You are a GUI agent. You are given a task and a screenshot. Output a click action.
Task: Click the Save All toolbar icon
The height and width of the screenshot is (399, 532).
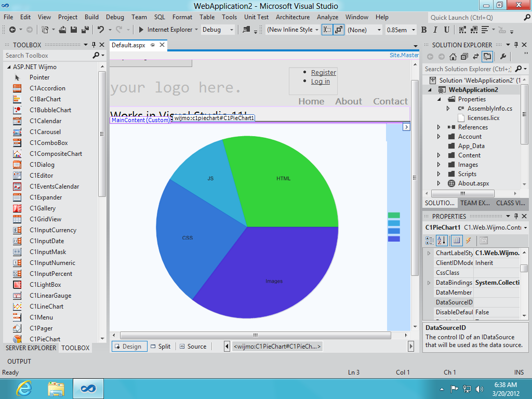[85, 30]
